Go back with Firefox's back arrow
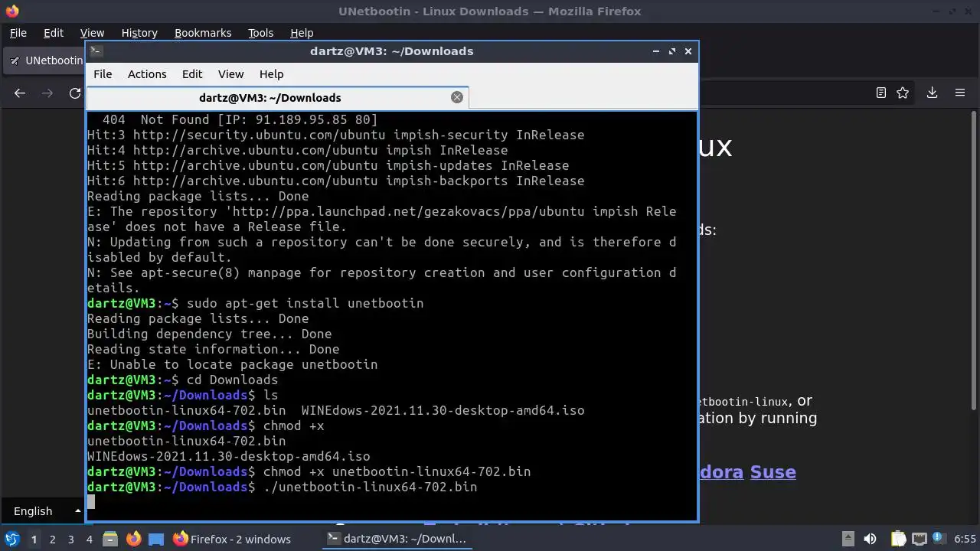Image resolution: width=980 pixels, height=551 pixels. pos(20,93)
